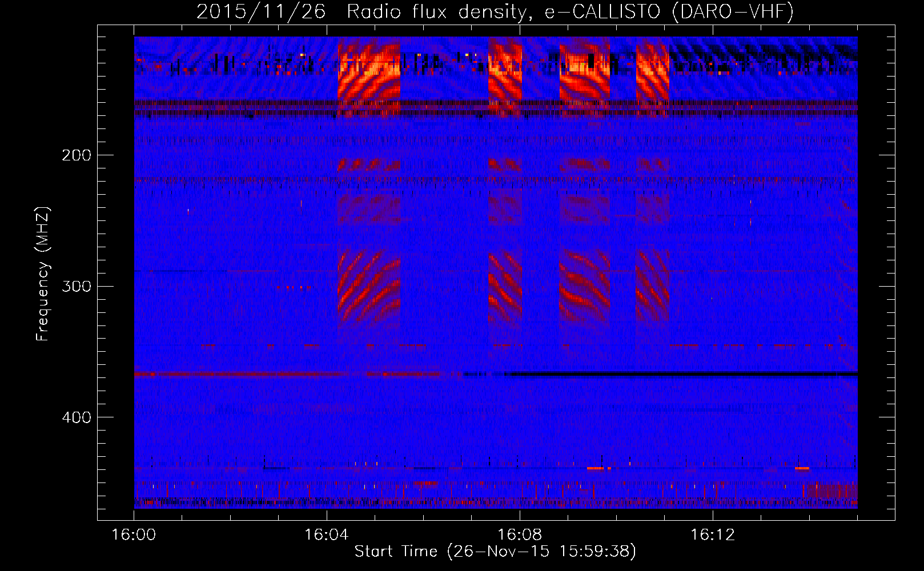924x571 pixels.
Task: Click the '300' frequency tick label
Action: click(77, 286)
